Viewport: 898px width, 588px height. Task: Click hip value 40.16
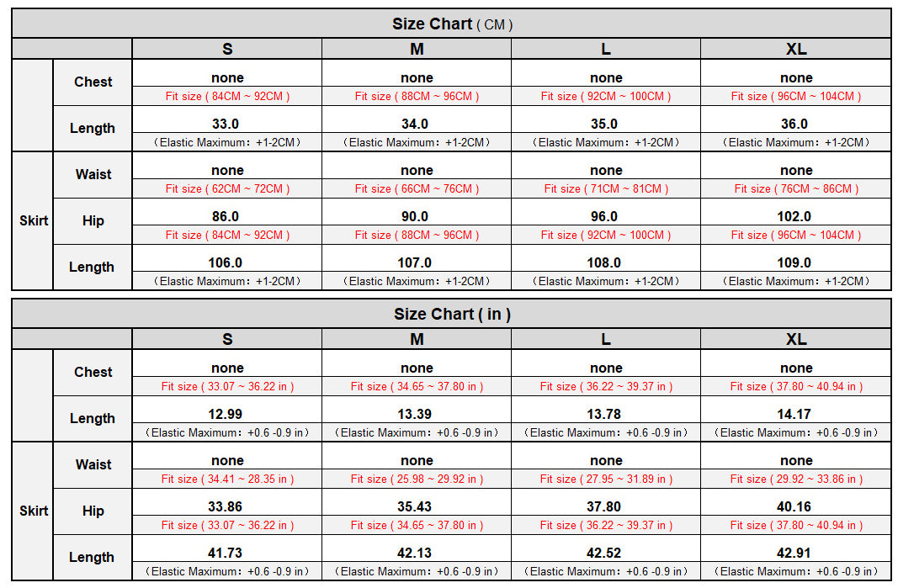794,506
